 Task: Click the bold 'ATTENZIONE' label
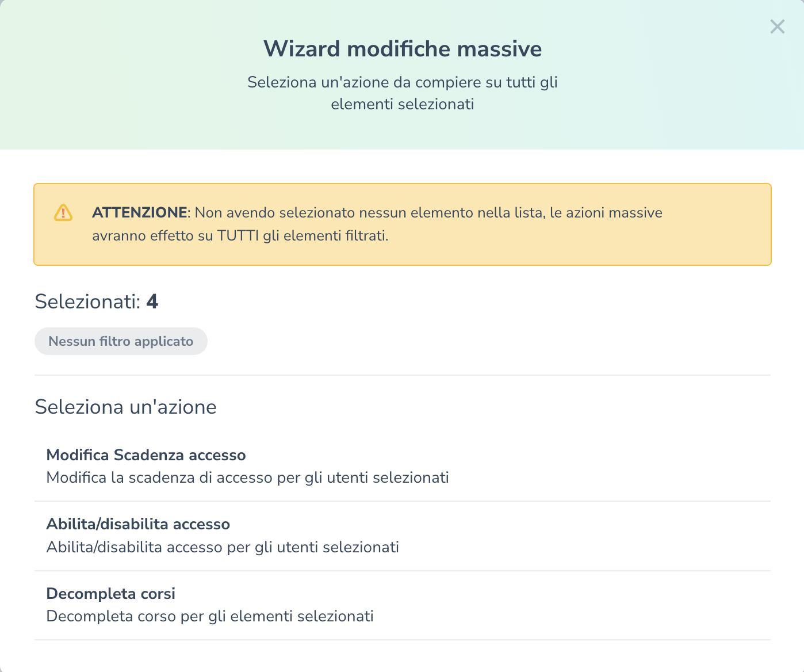point(140,213)
